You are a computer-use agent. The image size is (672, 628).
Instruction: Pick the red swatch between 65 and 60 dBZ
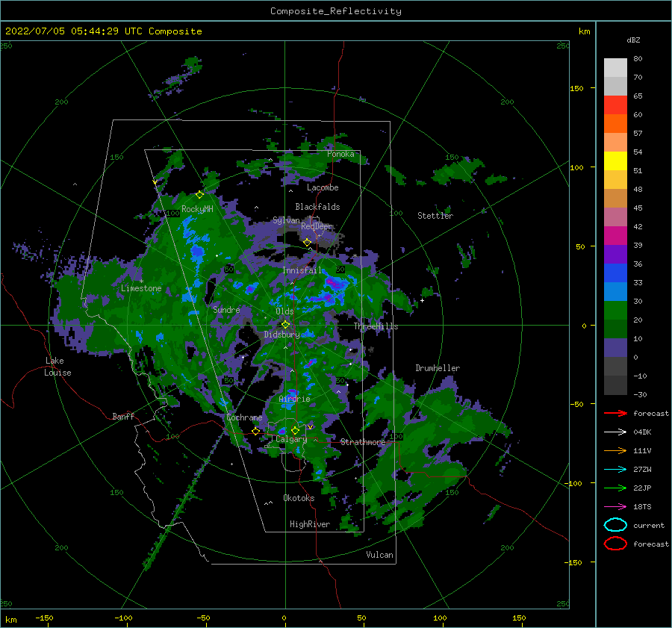(x=615, y=105)
